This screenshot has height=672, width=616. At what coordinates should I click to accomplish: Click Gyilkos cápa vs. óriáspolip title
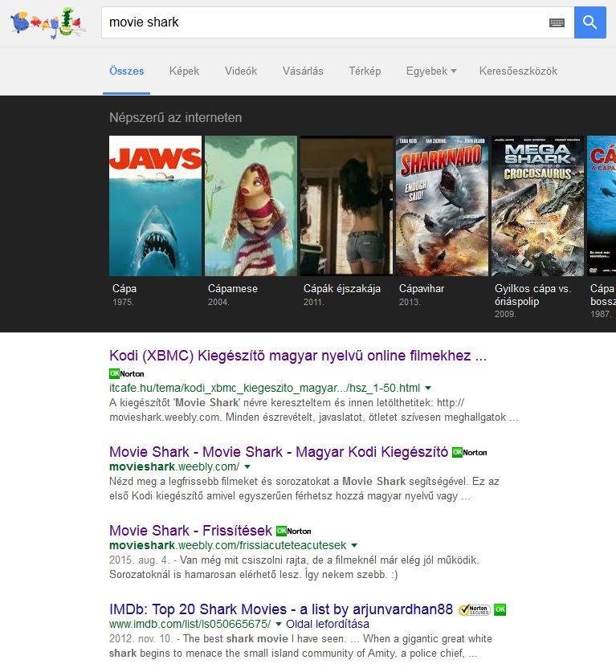coord(532,295)
